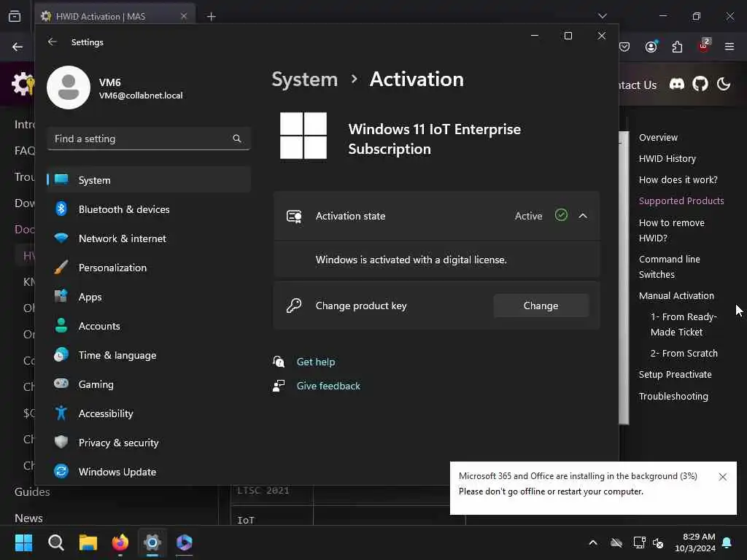
Task: Click the Change product key button
Action: click(x=541, y=306)
